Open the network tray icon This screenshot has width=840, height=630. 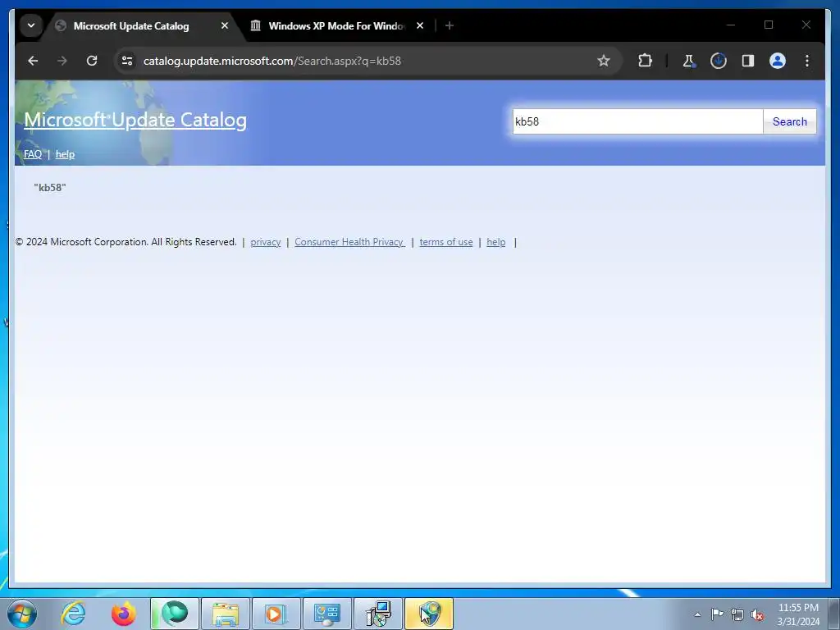coord(737,614)
